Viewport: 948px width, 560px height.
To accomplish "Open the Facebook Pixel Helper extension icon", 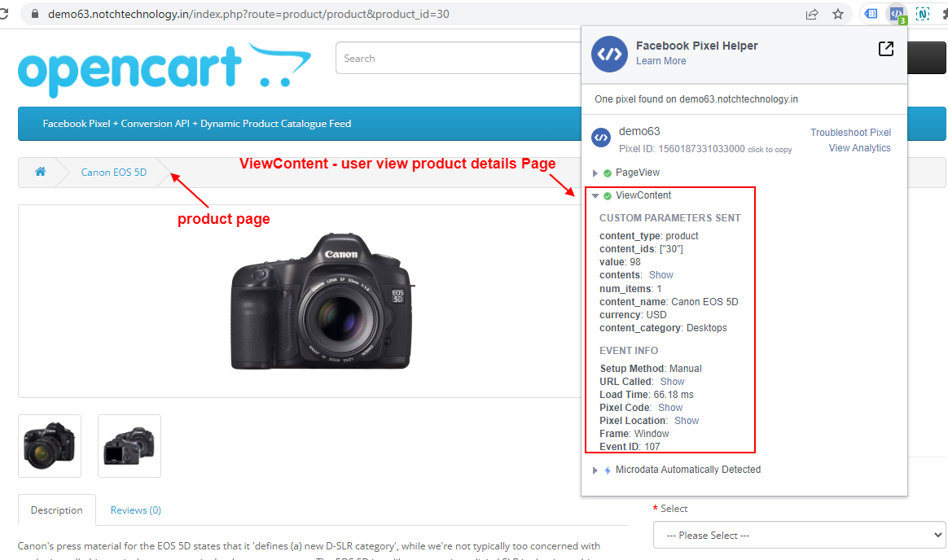I will click(896, 14).
